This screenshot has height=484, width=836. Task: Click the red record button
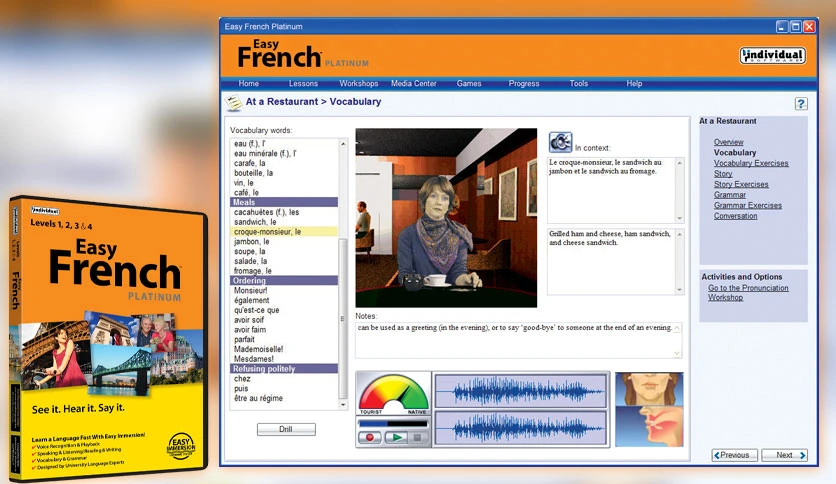pyautogui.click(x=369, y=438)
